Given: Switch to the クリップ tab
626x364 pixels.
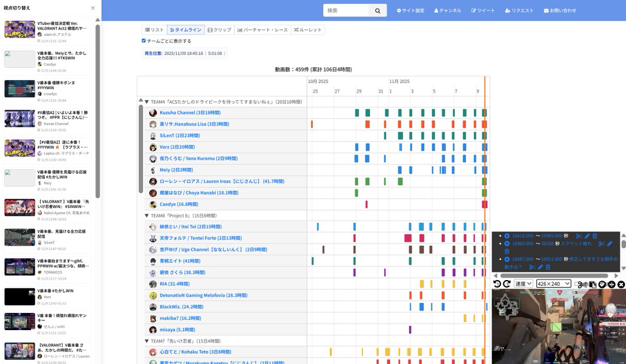Looking at the screenshot, I should pos(220,30).
